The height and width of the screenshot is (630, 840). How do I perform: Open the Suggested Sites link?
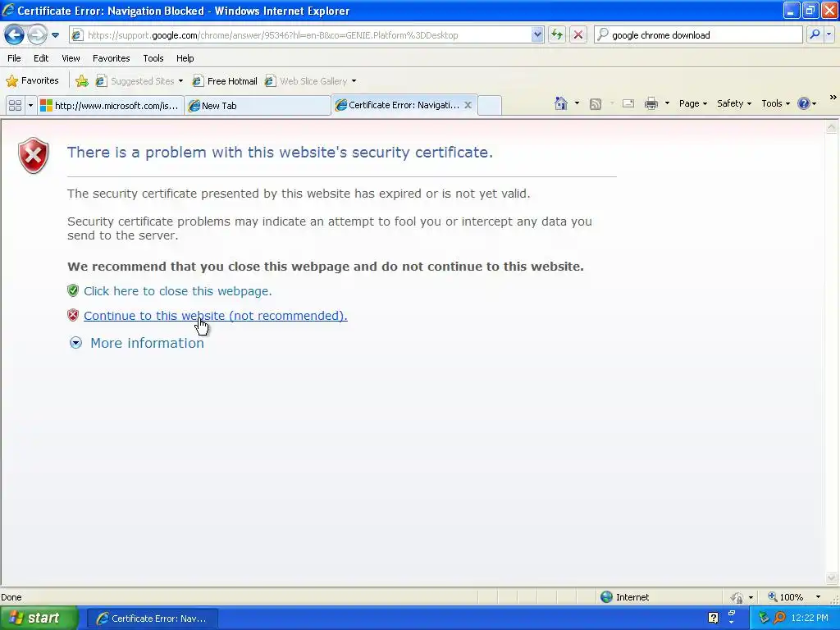coord(136,81)
